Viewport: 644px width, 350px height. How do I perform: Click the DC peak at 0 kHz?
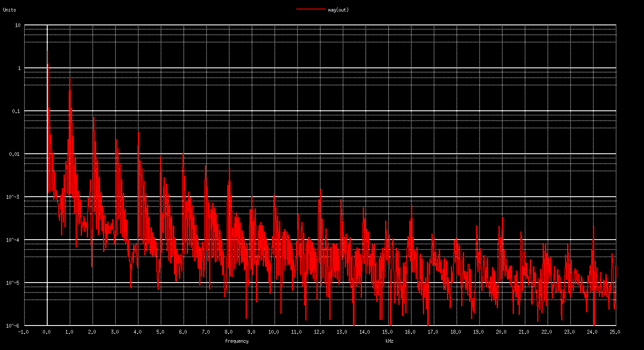coord(47,52)
